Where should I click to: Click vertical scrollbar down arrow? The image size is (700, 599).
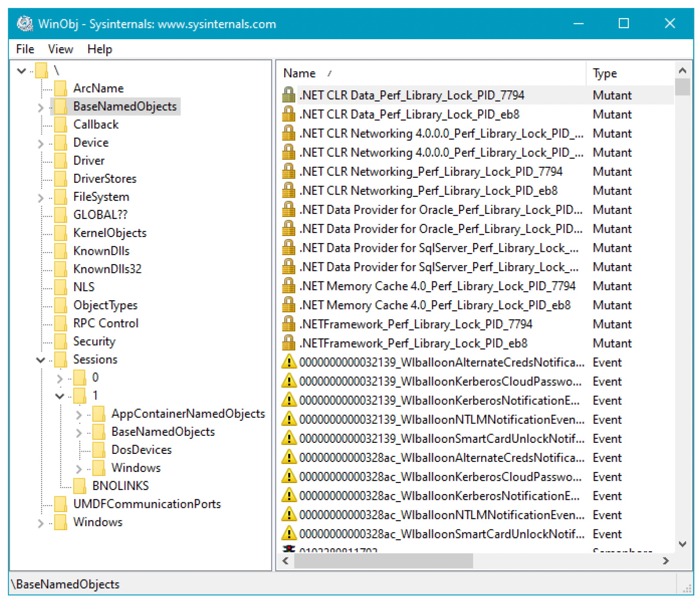tap(682, 544)
